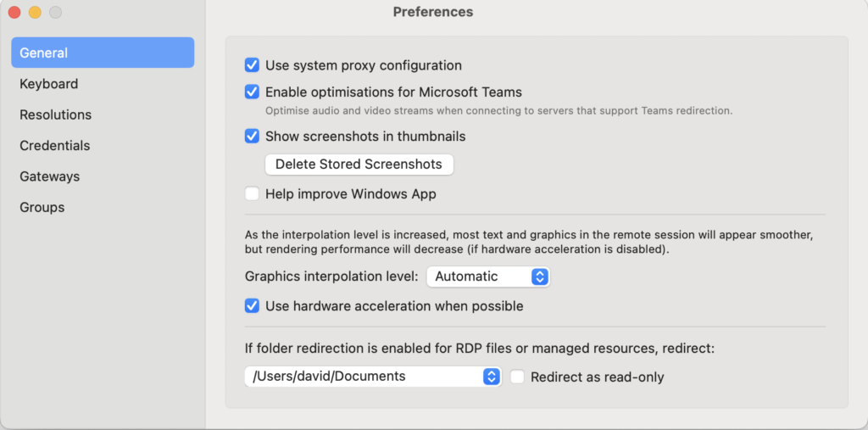The height and width of the screenshot is (430, 868).
Task: Minimize Preferences with the yellow button
Action: (35, 12)
